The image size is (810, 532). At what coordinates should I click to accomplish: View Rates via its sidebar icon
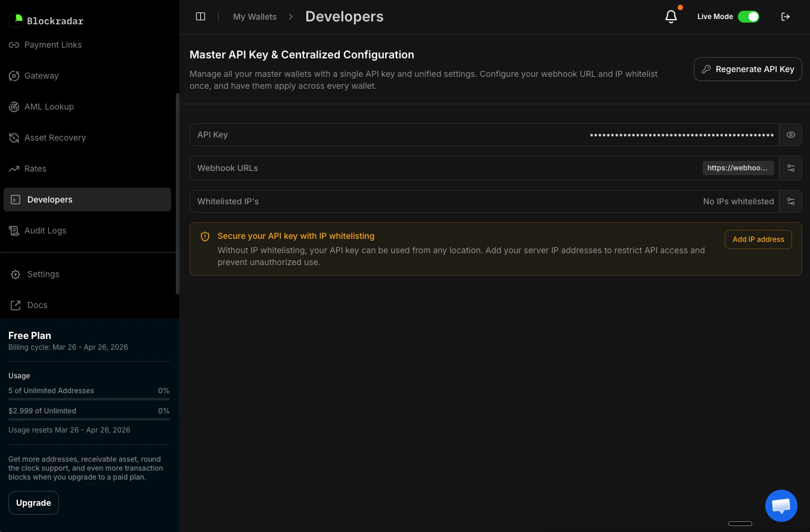[x=14, y=169]
